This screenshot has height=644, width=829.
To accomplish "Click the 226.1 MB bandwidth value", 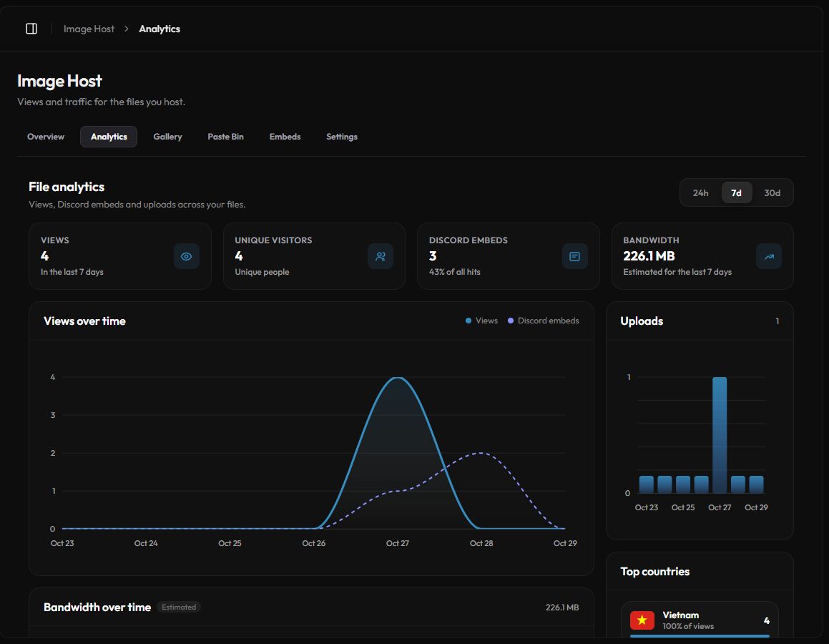I will point(649,256).
